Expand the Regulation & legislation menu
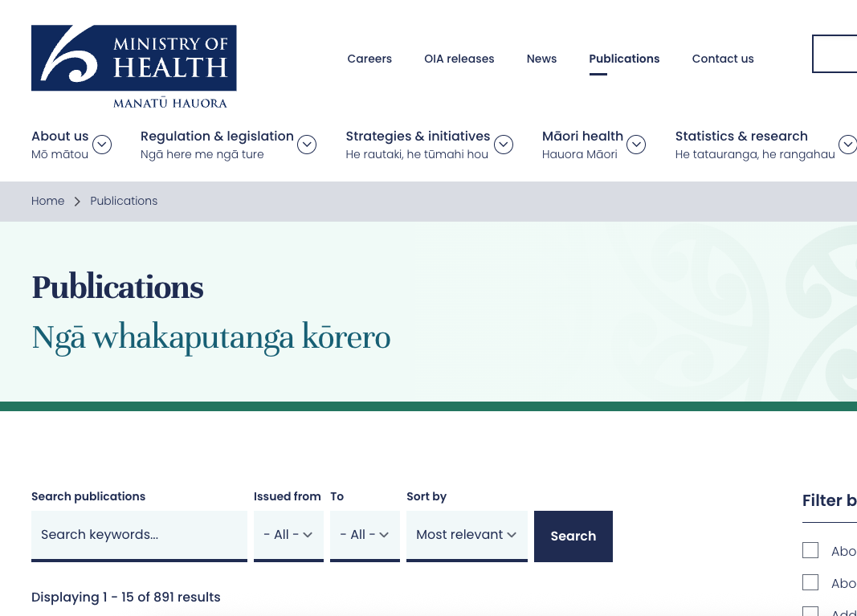857x616 pixels. 307,145
